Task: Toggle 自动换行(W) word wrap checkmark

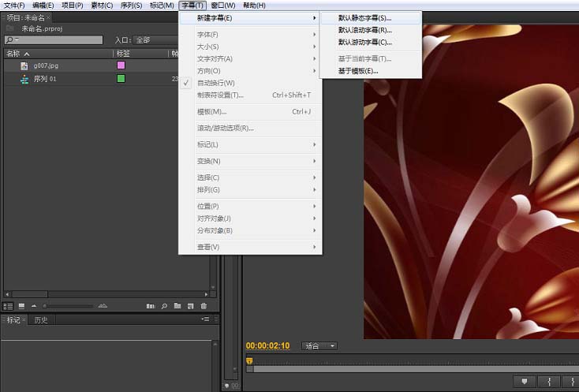Action: (x=215, y=83)
